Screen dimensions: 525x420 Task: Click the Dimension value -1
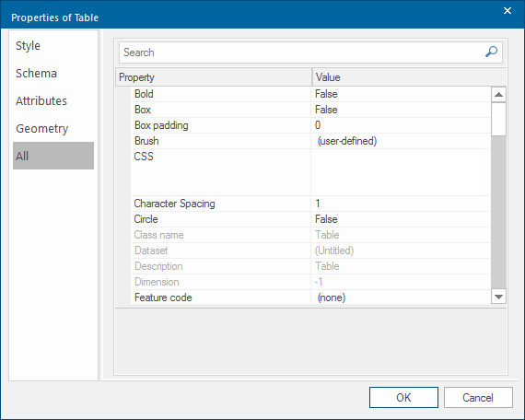[x=401, y=282]
